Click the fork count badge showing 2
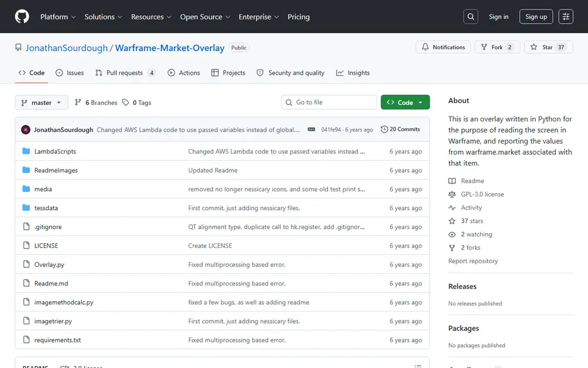The height and width of the screenshot is (368, 588). pos(510,47)
